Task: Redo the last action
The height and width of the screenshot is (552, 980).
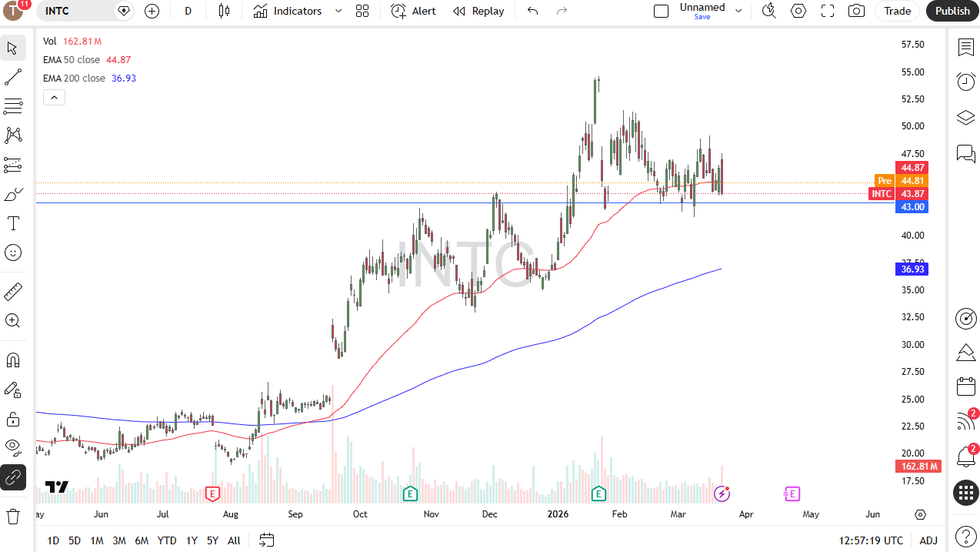Action: [562, 11]
